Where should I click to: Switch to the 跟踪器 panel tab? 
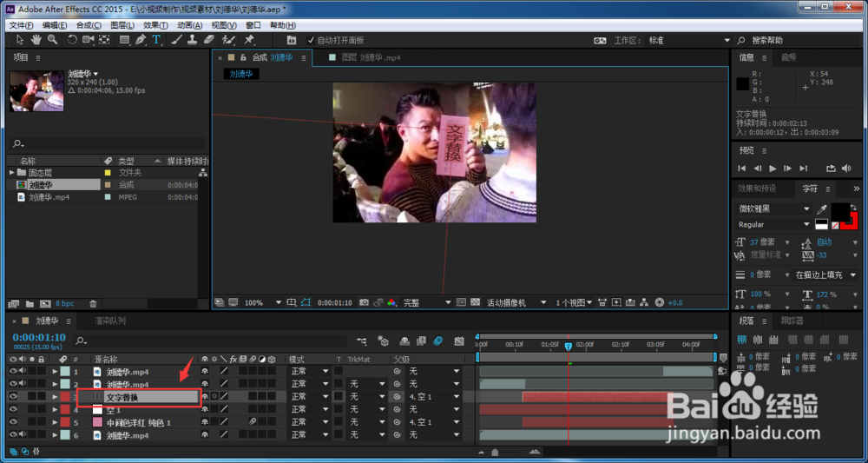[792, 321]
